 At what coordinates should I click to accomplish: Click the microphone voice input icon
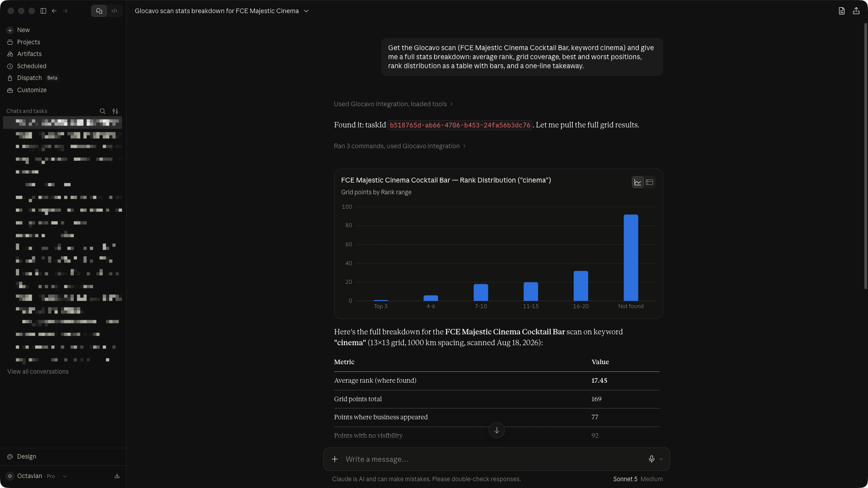(651, 459)
